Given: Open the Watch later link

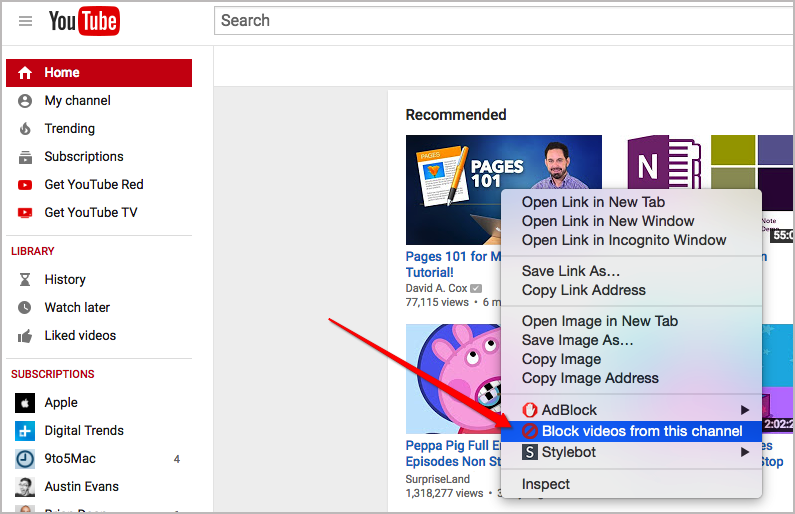Looking at the screenshot, I should (77, 307).
